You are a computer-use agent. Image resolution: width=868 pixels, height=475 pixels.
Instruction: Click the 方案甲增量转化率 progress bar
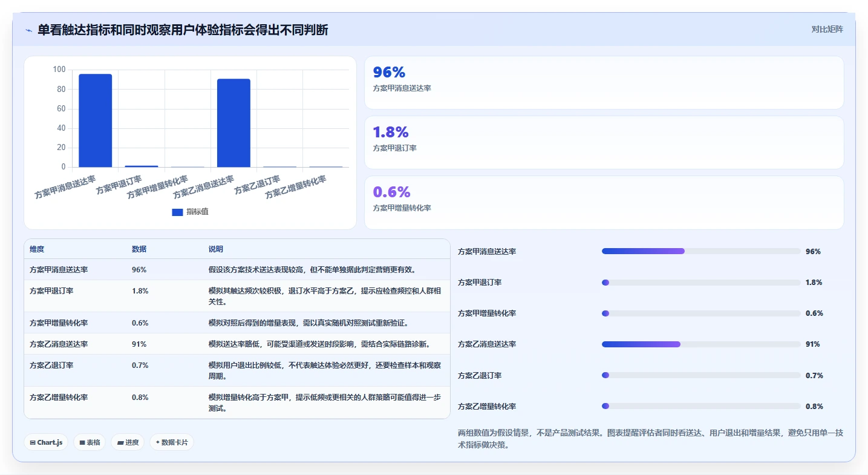coord(701,313)
